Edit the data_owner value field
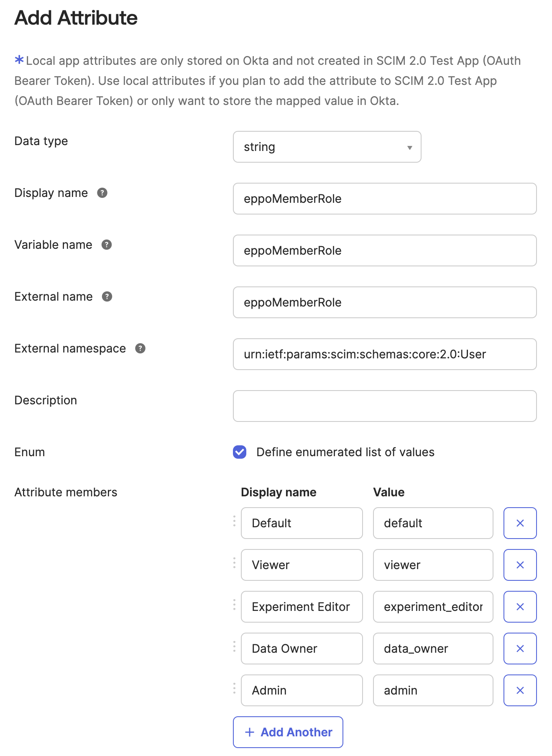552x756 pixels. point(433,649)
